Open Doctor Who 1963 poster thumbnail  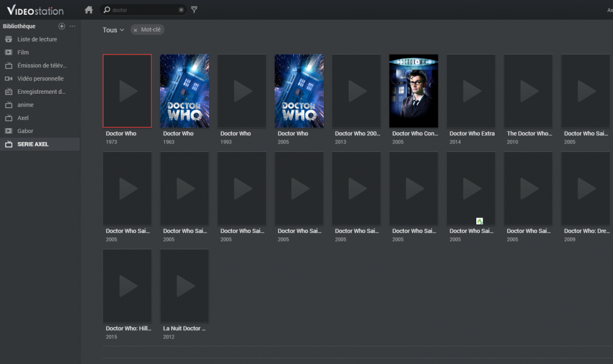click(185, 91)
